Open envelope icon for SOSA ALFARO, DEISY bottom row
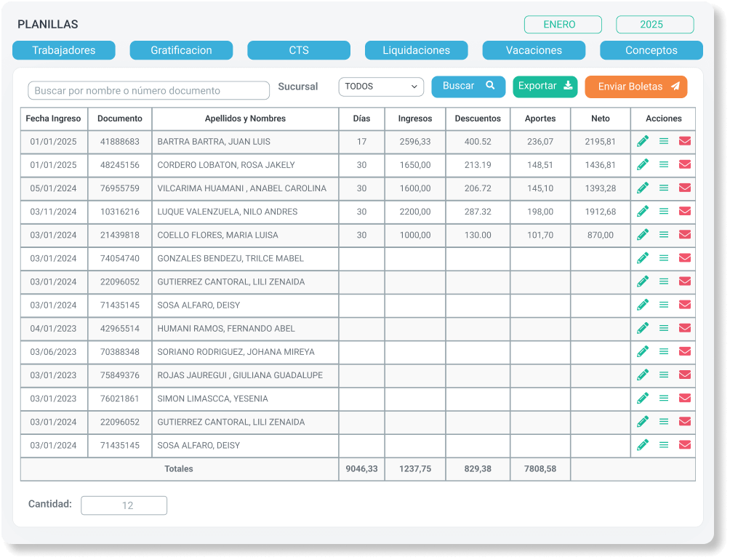This screenshot has height=560, width=730. pyautogui.click(x=684, y=445)
